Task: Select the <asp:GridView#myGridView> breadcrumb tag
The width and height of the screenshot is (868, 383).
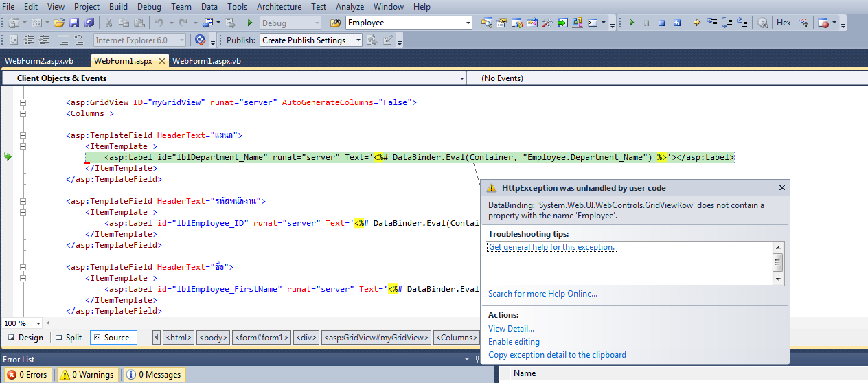Action: tap(376, 338)
